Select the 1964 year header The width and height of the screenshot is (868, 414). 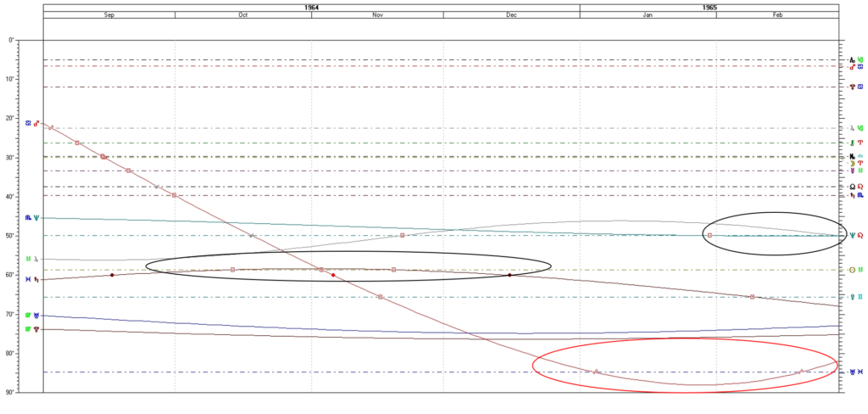click(x=311, y=7)
